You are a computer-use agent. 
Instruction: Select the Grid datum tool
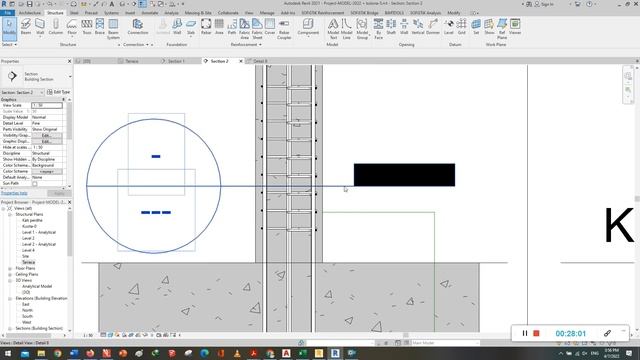[x=462, y=27]
